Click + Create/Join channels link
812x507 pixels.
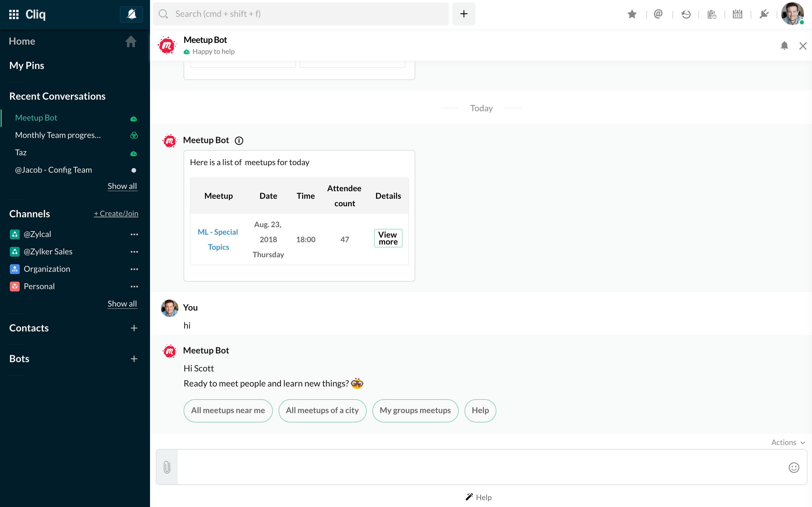[116, 214]
